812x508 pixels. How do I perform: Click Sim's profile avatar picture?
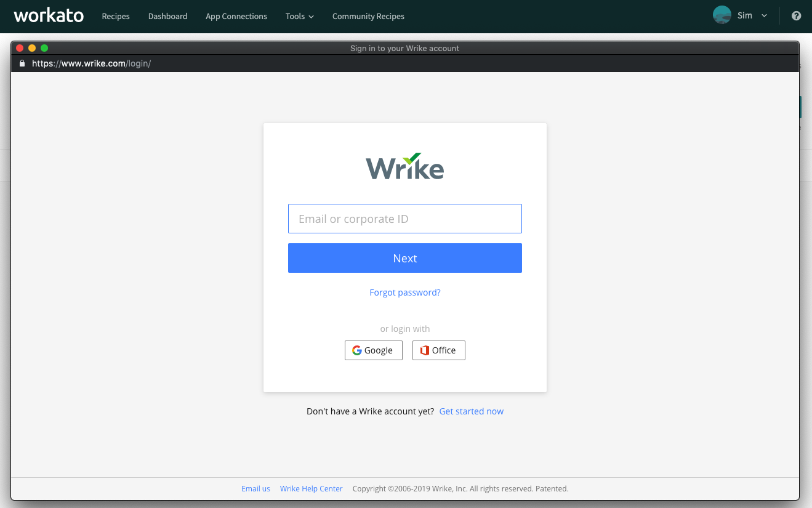[x=722, y=14]
